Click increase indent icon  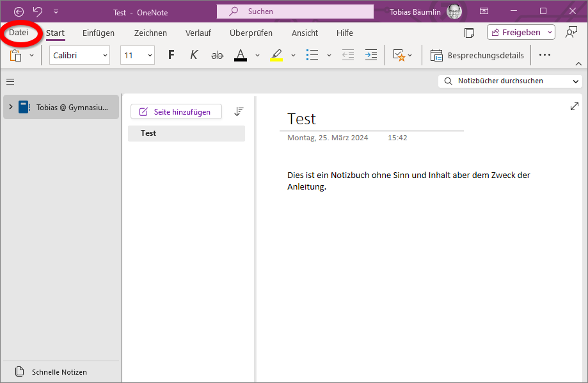[371, 55]
